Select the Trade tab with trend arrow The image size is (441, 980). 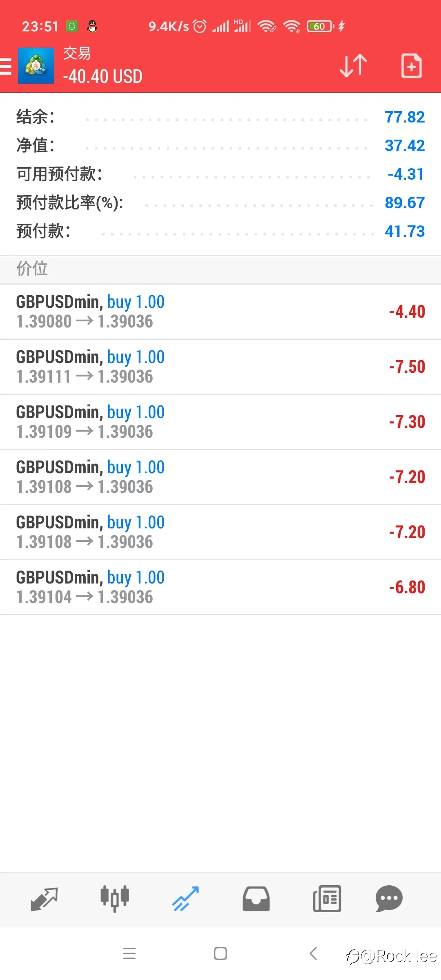coord(185,898)
